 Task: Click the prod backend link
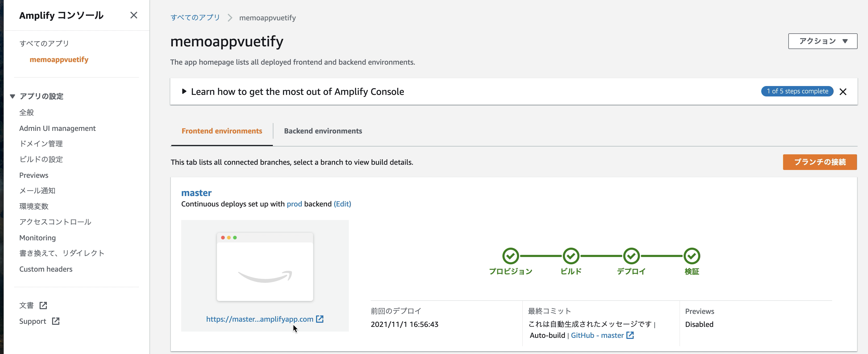click(x=294, y=204)
